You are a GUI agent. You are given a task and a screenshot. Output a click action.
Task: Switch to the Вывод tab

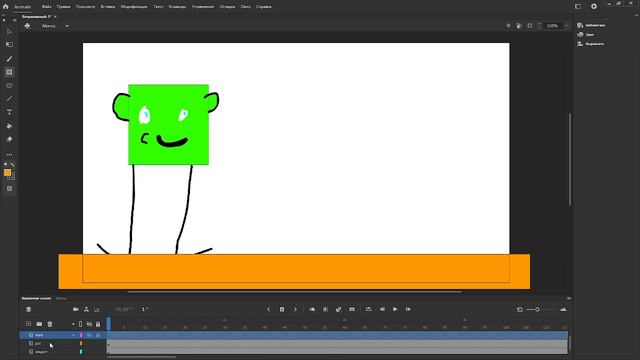tap(61, 298)
